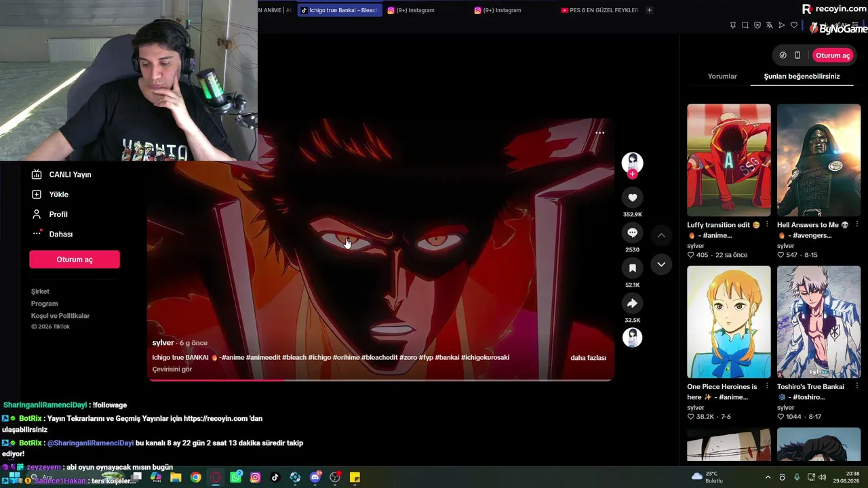Switch to 'PES 6 EN GÜZEL FEYKLER' tab

599,10
